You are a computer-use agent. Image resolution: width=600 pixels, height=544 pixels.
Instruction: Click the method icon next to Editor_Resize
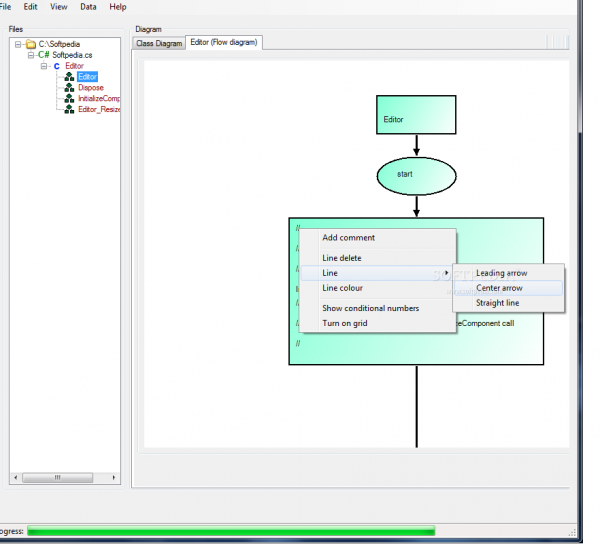point(69,109)
